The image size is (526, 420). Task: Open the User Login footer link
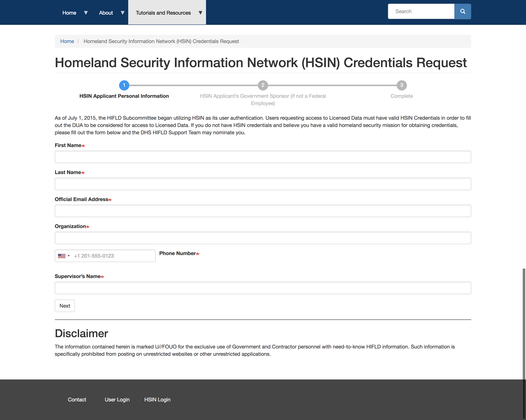(x=117, y=400)
